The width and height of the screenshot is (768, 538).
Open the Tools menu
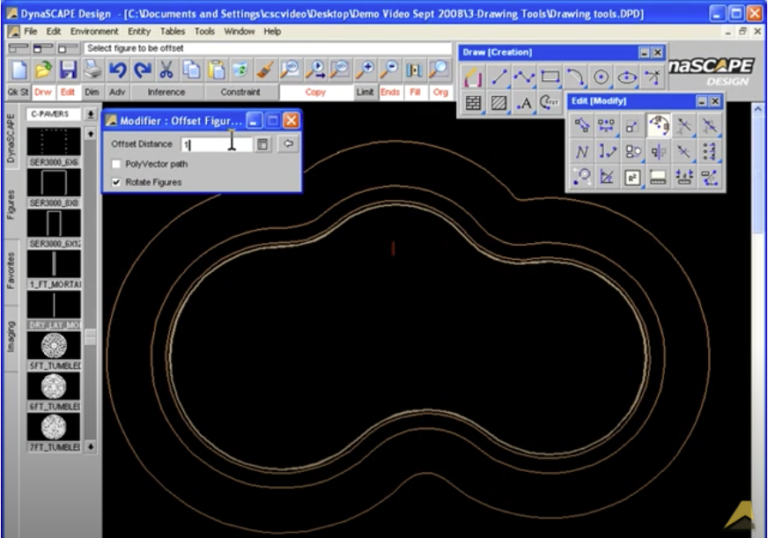pyautogui.click(x=204, y=31)
